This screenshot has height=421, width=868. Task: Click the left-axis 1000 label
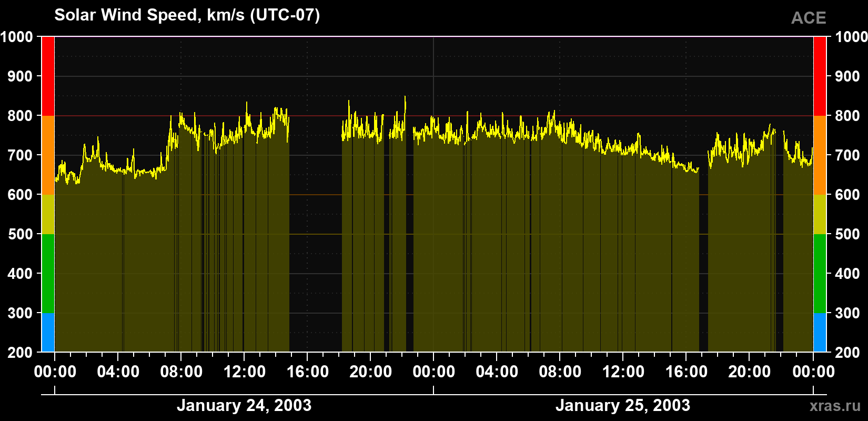coord(17,37)
